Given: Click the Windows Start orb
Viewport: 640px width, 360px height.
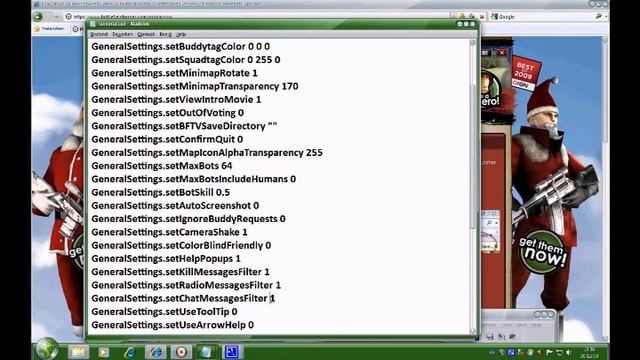Looking at the screenshot, I should coord(47,349).
